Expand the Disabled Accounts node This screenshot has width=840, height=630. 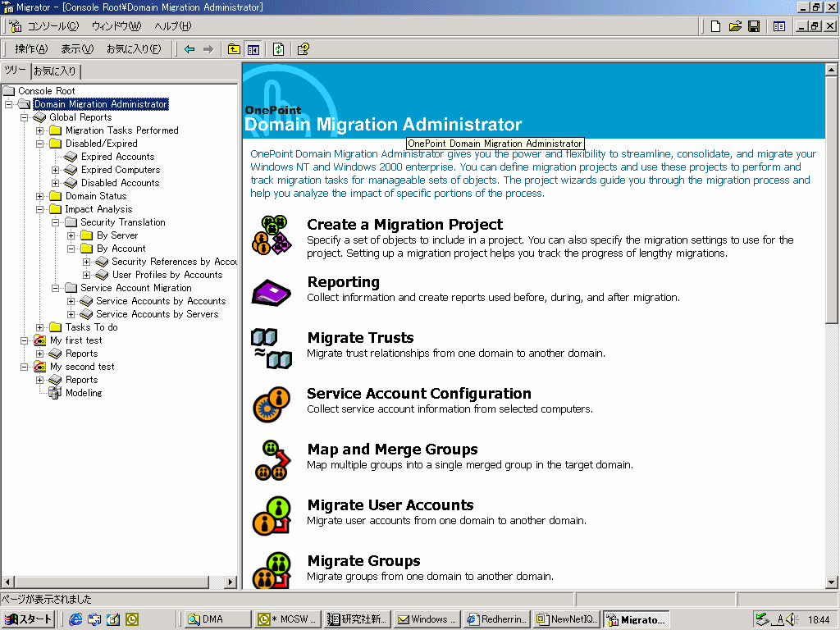pos(55,183)
